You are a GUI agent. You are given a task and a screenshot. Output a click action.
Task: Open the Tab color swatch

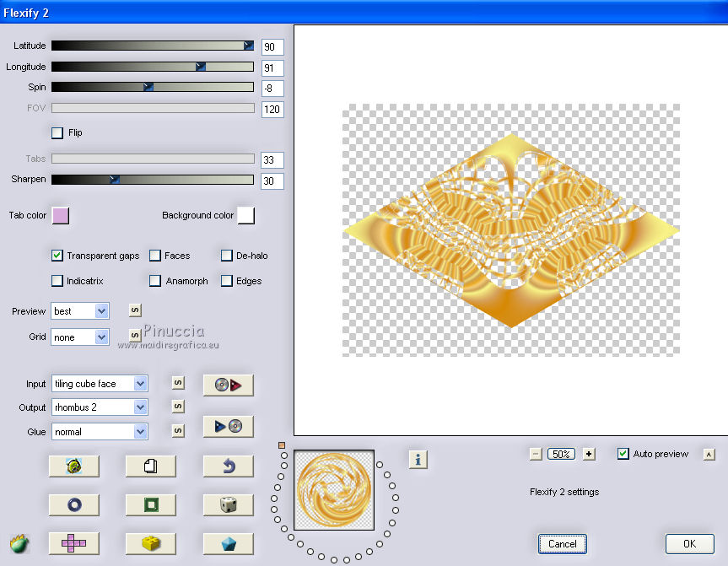61,215
